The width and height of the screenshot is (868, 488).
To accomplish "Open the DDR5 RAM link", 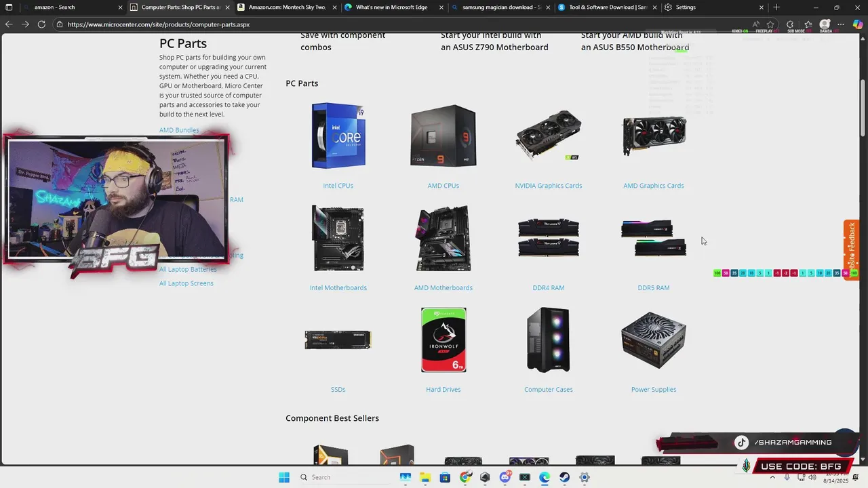I will pyautogui.click(x=654, y=288).
